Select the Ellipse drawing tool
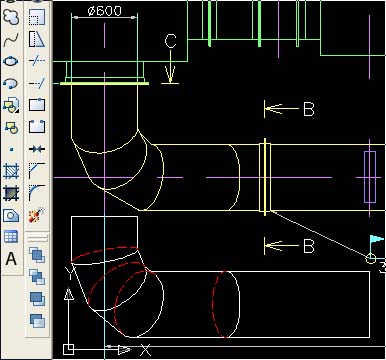This screenshot has height=360, width=386. click(11, 62)
